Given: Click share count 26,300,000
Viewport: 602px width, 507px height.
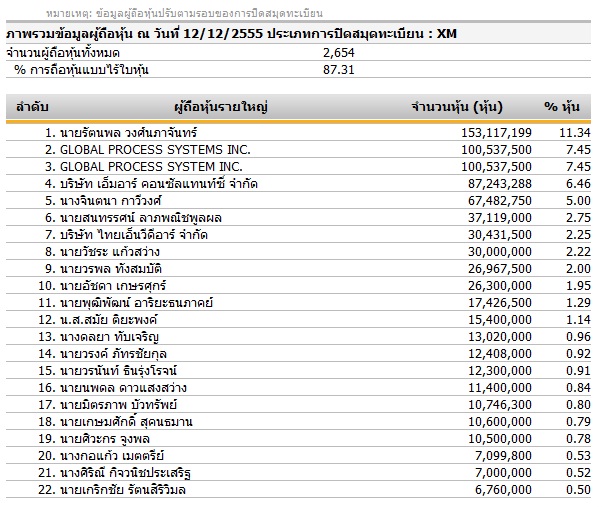Looking at the screenshot, I should [499, 286].
